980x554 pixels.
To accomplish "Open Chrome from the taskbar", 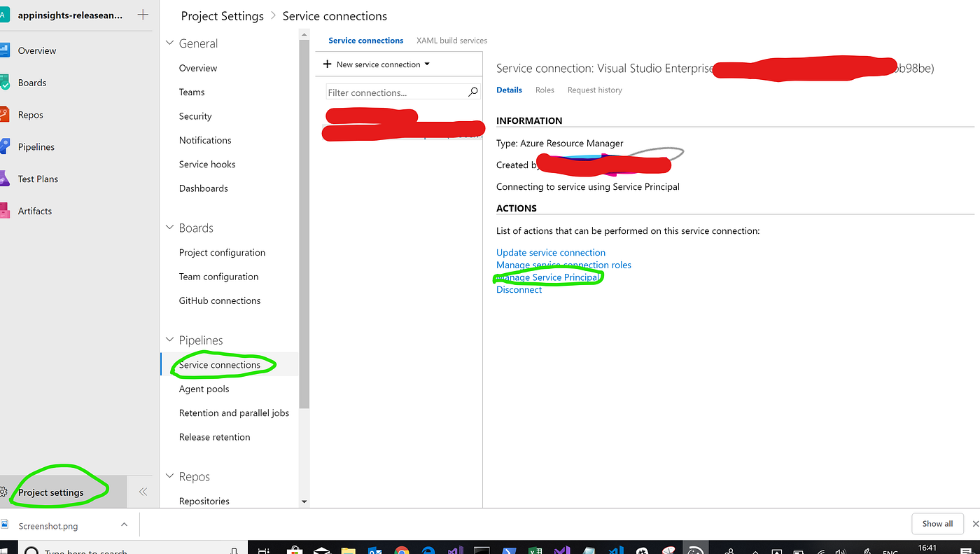I will coord(400,549).
